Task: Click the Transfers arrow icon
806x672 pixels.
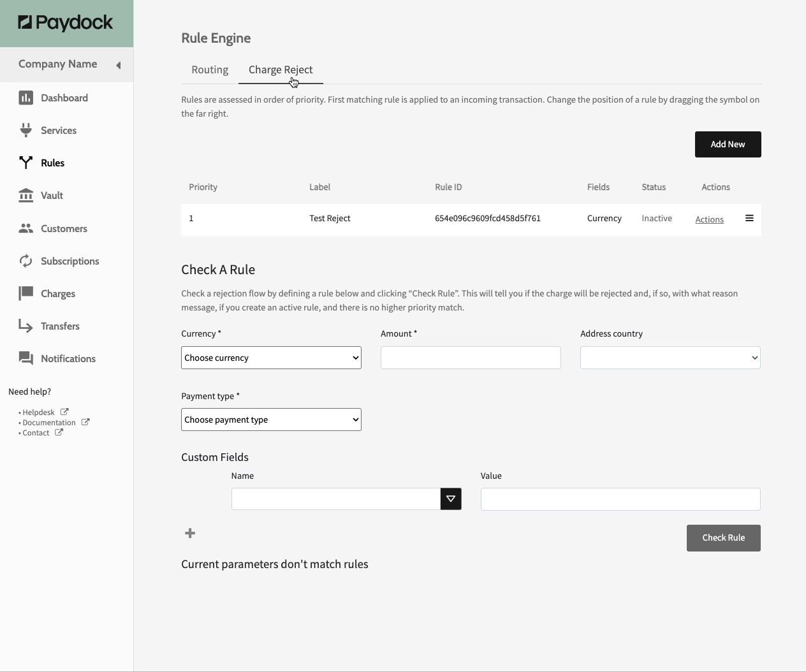Action: click(x=26, y=326)
